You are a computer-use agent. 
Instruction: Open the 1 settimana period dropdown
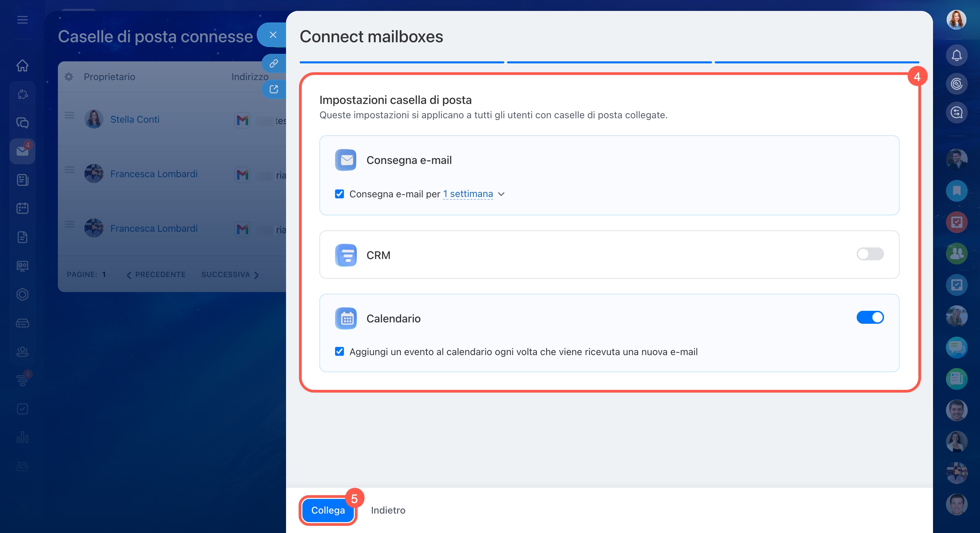pyautogui.click(x=468, y=194)
